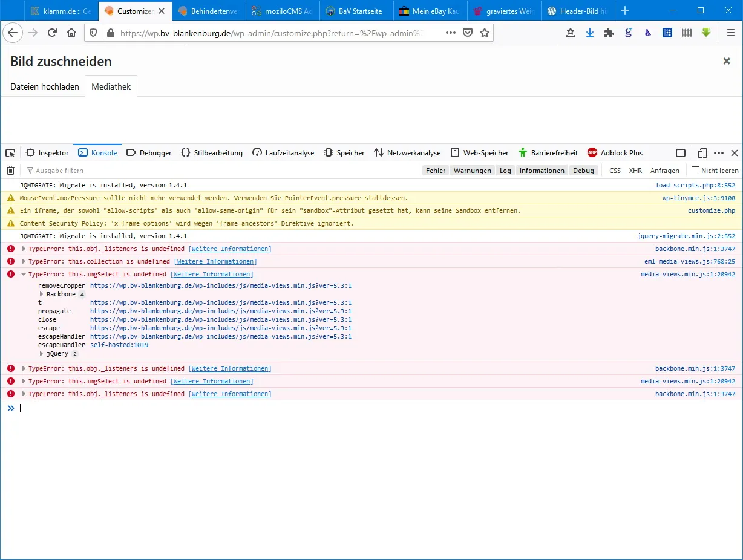Close the Bild zuschneiden dialog
The height and width of the screenshot is (560, 743).
point(727,61)
